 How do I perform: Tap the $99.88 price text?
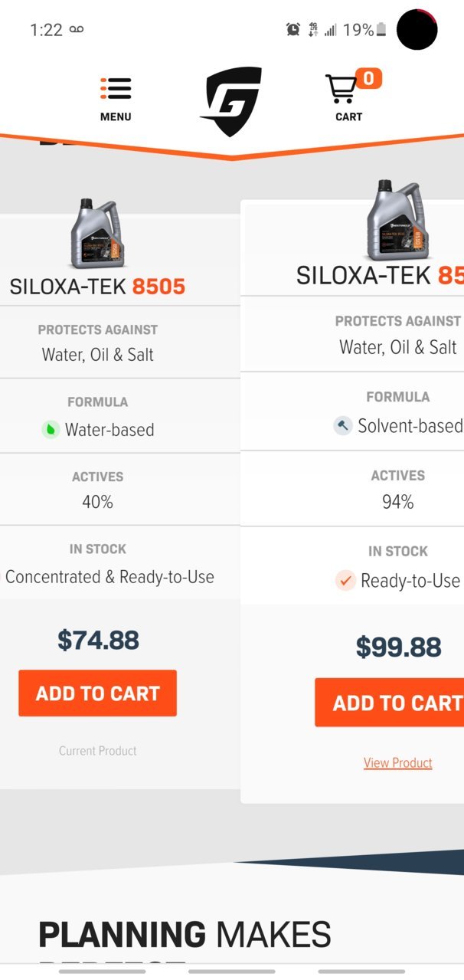[398, 647]
